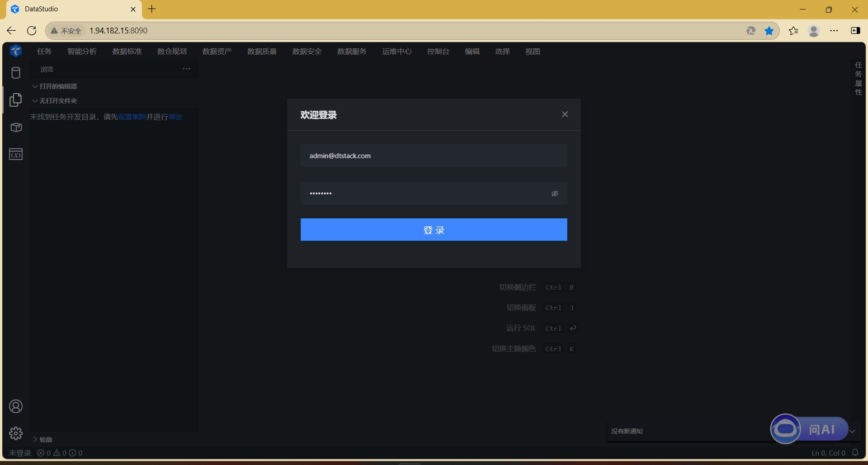This screenshot has height=465, width=868.
Task: Open the 数据标准 menu
Action: (x=127, y=52)
